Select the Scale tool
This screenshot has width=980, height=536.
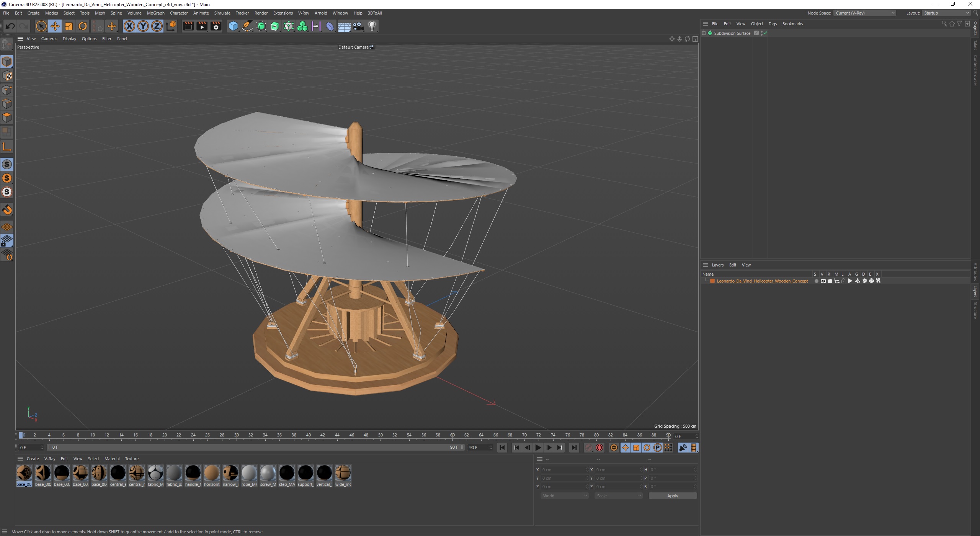click(x=69, y=26)
